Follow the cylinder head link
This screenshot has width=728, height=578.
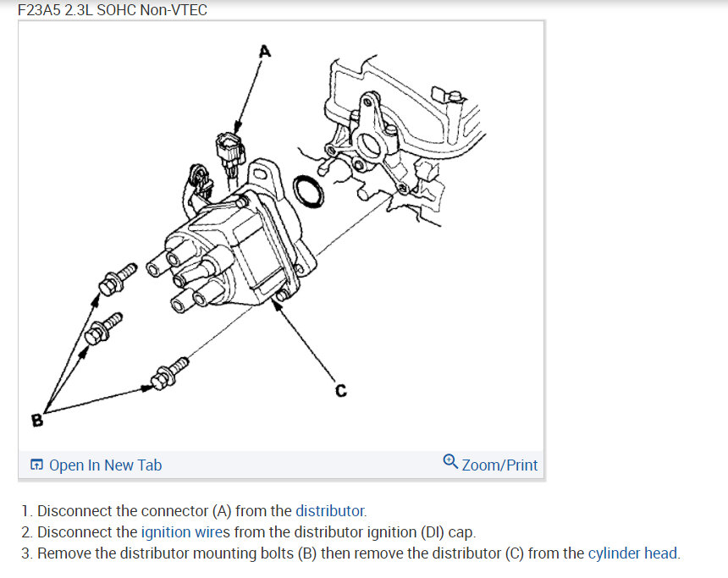tap(632, 553)
